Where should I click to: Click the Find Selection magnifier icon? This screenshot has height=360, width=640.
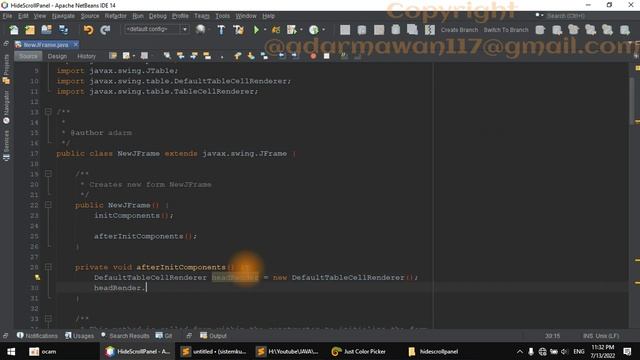coord(167,56)
